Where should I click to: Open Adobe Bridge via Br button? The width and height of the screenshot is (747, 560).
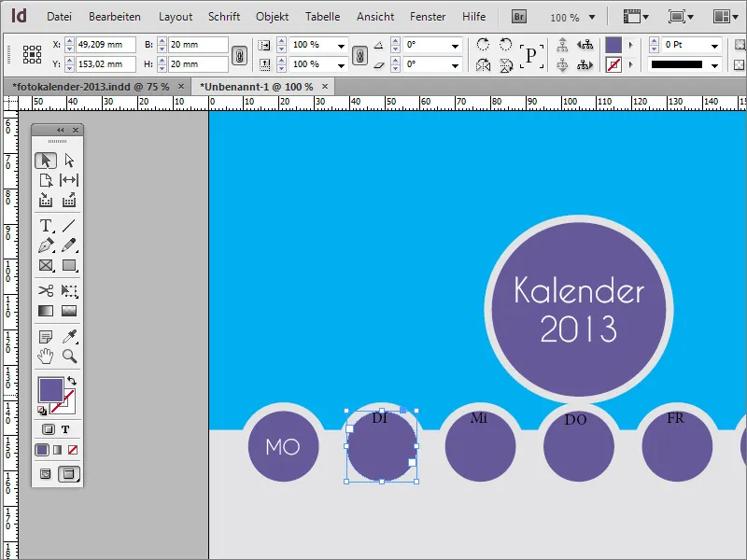tap(519, 17)
